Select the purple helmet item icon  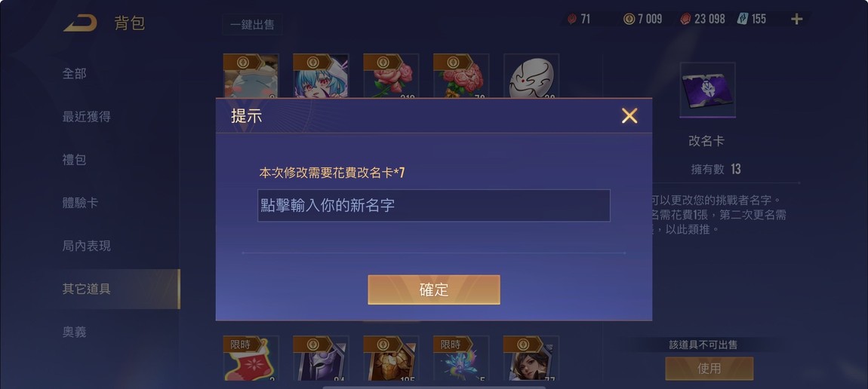[x=321, y=358]
